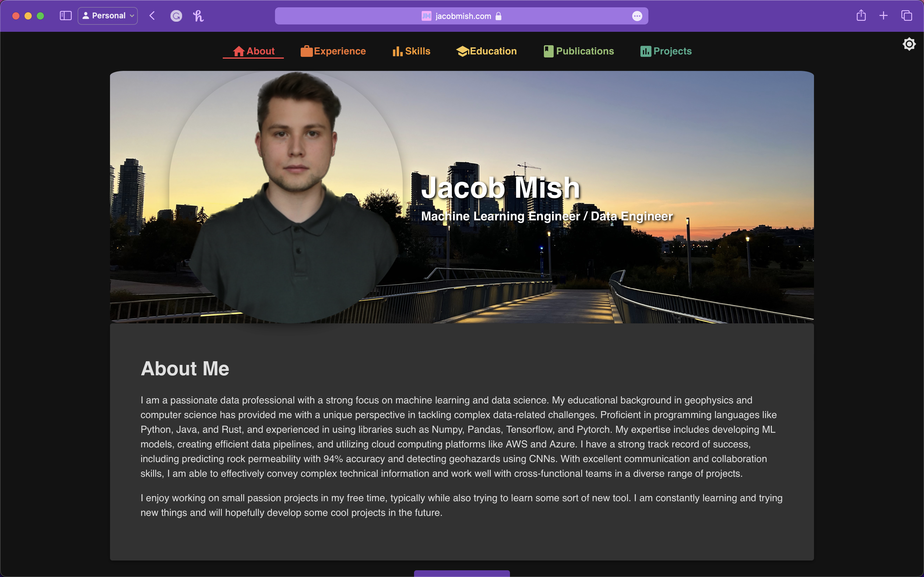Open the ellipsis menu inside the address bar
This screenshot has height=577, width=924.
coord(637,16)
